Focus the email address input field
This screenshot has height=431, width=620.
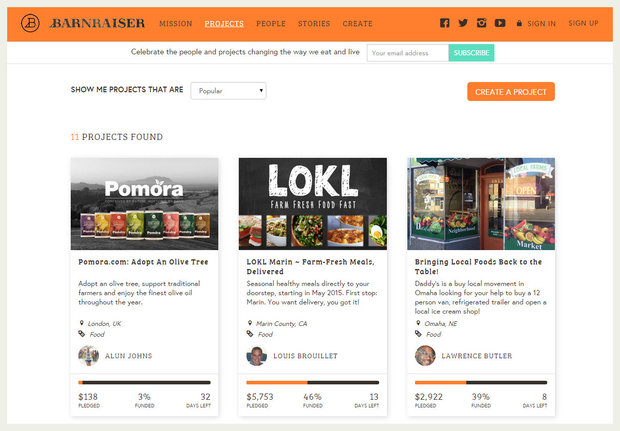coord(408,53)
